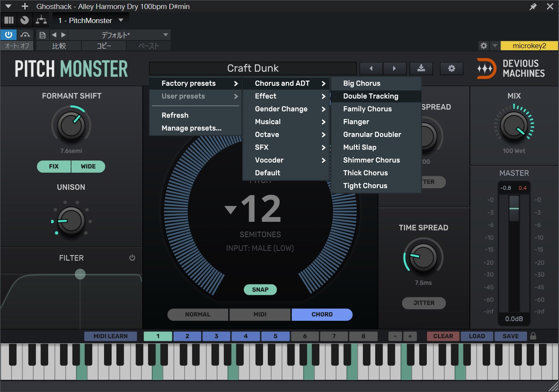Go to next preset arrow

click(394, 68)
